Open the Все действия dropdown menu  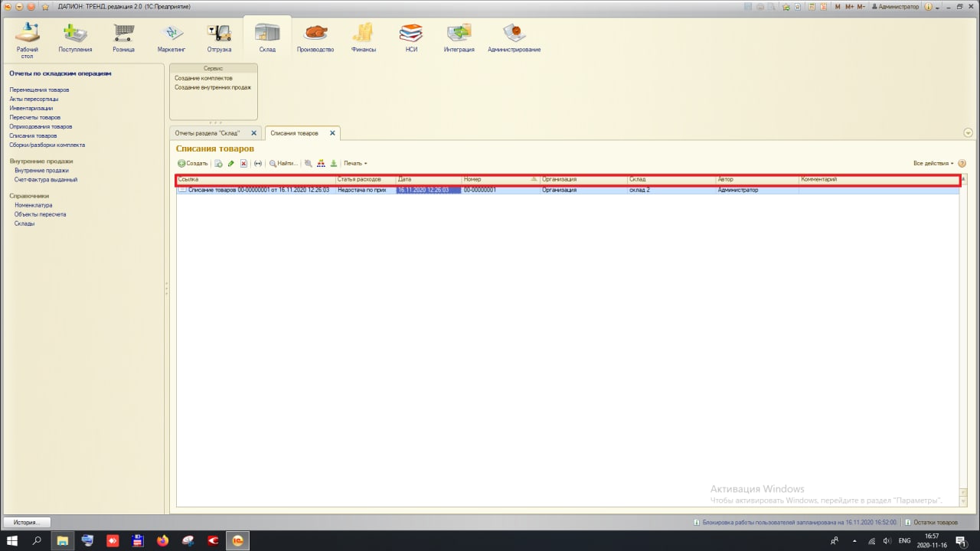pos(933,163)
